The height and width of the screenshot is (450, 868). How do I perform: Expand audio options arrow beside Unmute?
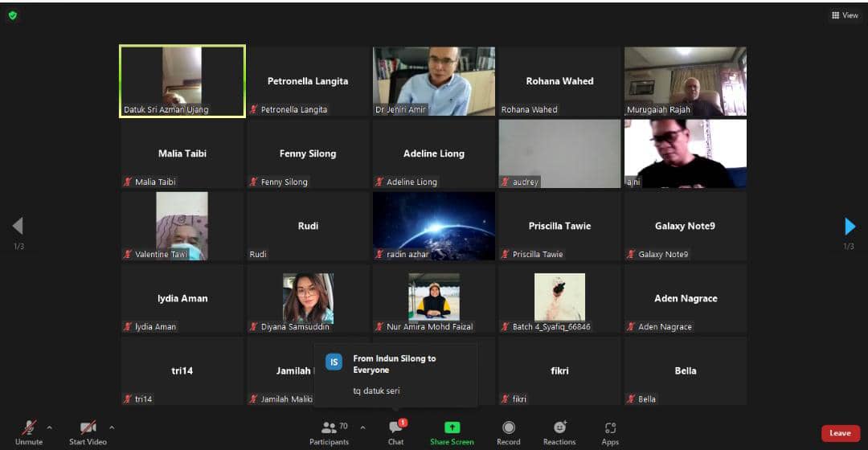[50, 427]
